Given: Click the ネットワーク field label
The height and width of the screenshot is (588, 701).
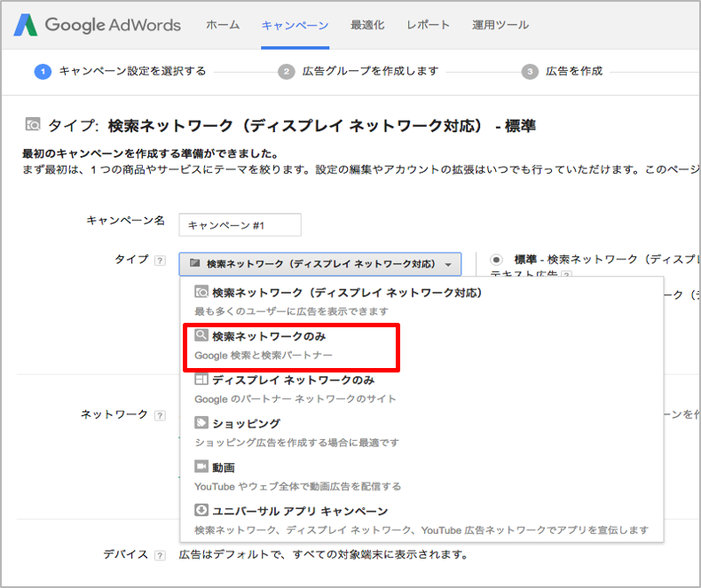Looking at the screenshot, I should [x=114, y=415].
